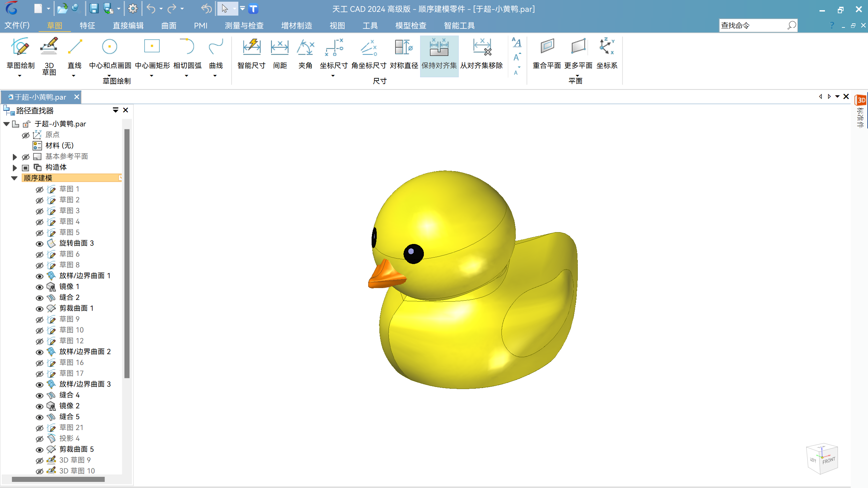Viewport: 868px width, 488px height.
Task: Click the 坐标系 coordinate system tool
Action: [607, 54]
